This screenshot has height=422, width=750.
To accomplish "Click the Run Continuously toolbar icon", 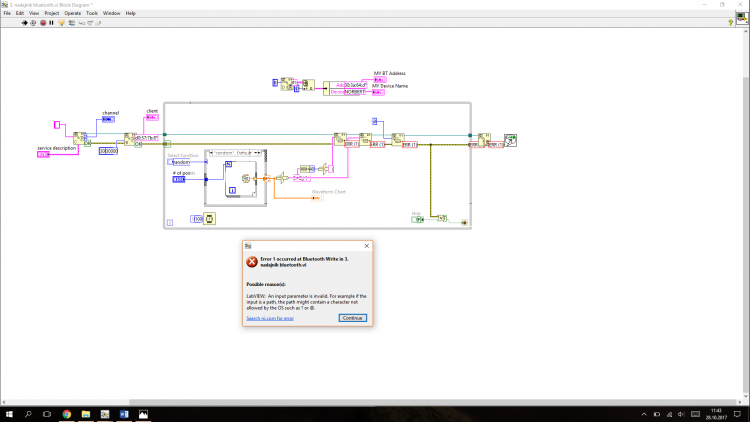I will (x=33, y=22).
